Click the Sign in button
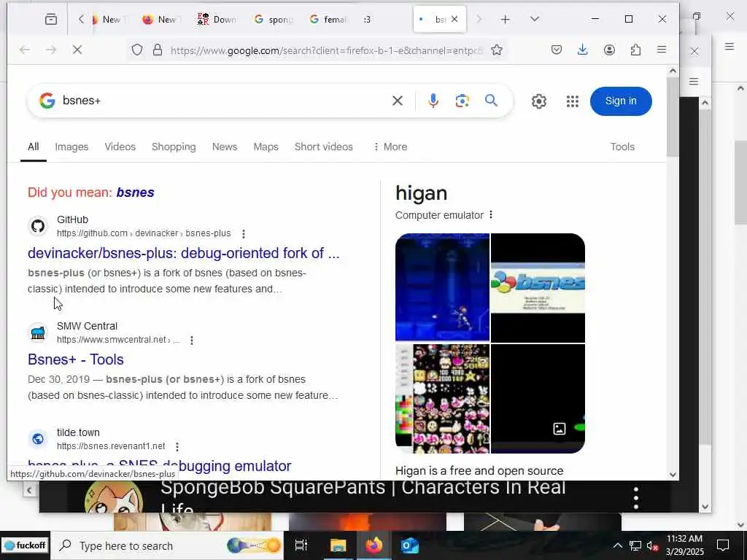747x560 pixels. [x=621, y=101]
